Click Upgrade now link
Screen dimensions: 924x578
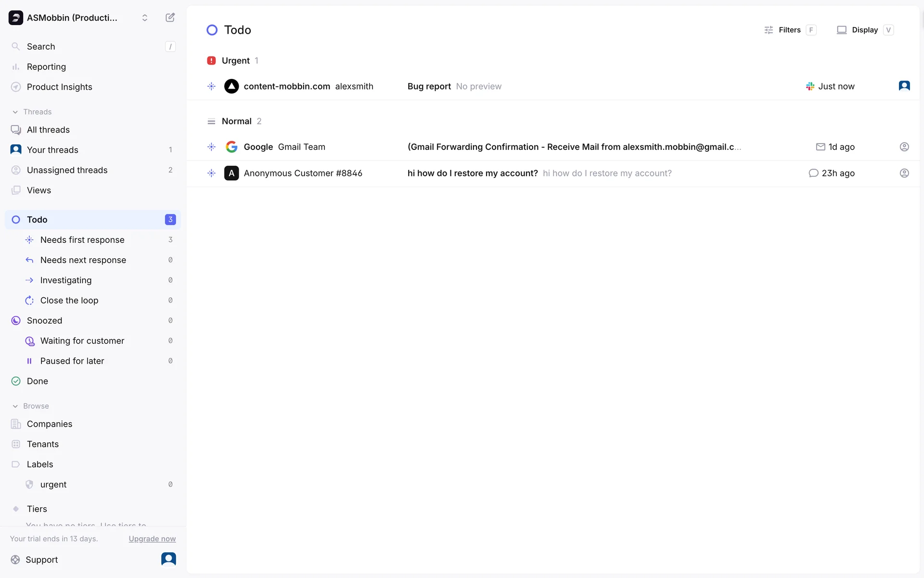(x=152, y=539)
